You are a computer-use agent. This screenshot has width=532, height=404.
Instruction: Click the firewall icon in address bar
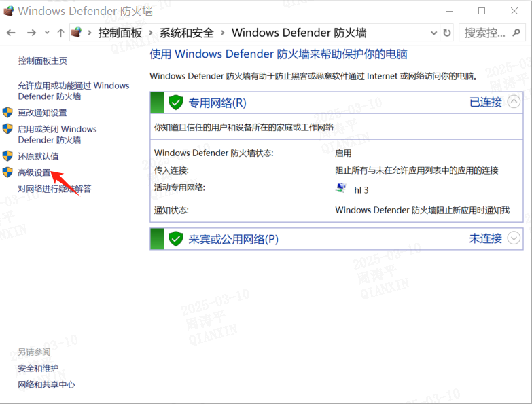[77, 33]
